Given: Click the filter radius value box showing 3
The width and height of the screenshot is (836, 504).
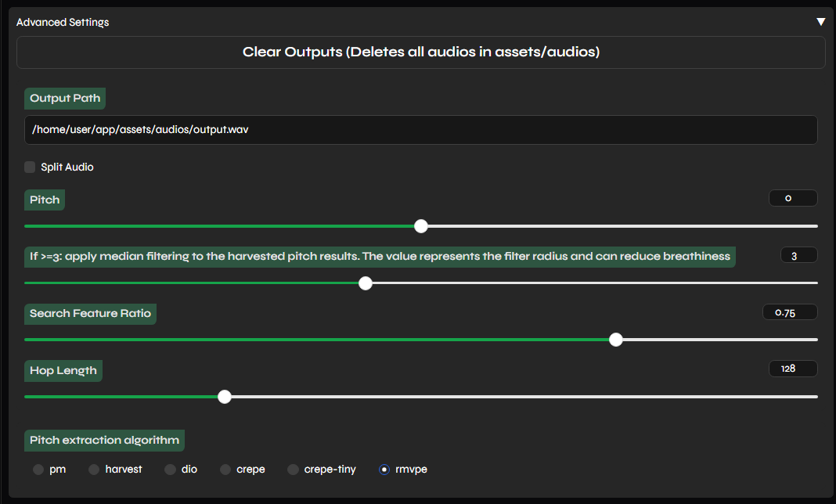Looking at the screenshot, I should [798, 255].
